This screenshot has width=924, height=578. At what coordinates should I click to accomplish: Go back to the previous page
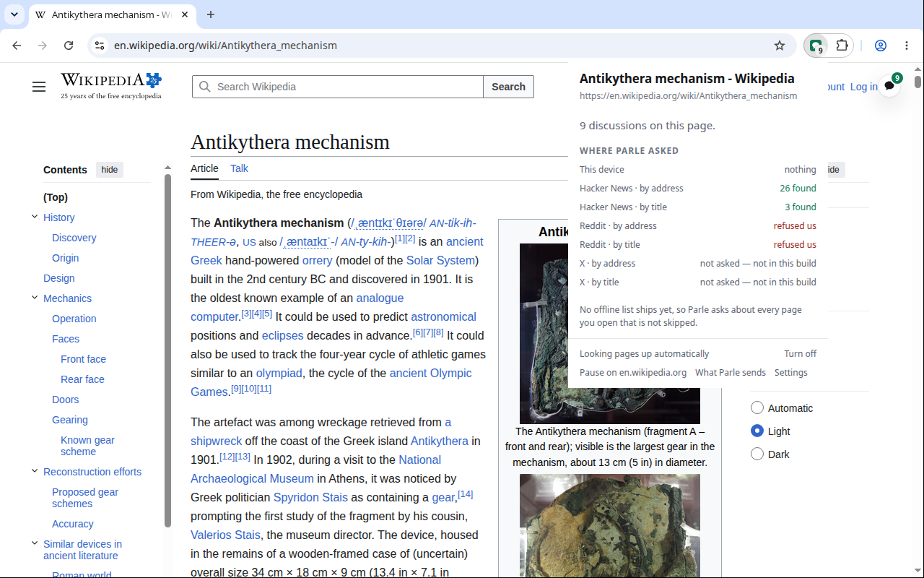(x=17, y=46)
